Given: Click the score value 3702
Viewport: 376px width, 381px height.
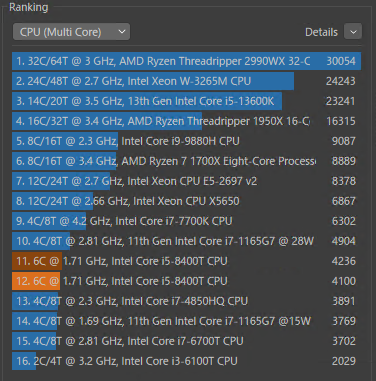Looking at the screenshot, I should [x=344, y=341].
